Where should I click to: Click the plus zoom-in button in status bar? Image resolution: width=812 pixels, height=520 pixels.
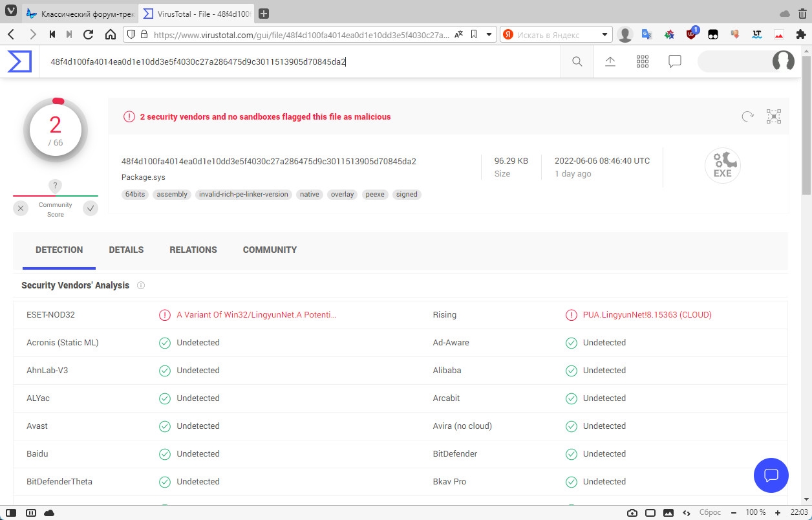[778, 512]
